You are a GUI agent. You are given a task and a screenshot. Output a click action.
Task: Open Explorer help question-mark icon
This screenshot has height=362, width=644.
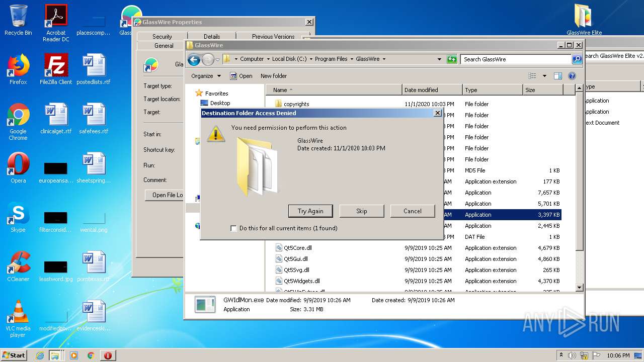572,76
